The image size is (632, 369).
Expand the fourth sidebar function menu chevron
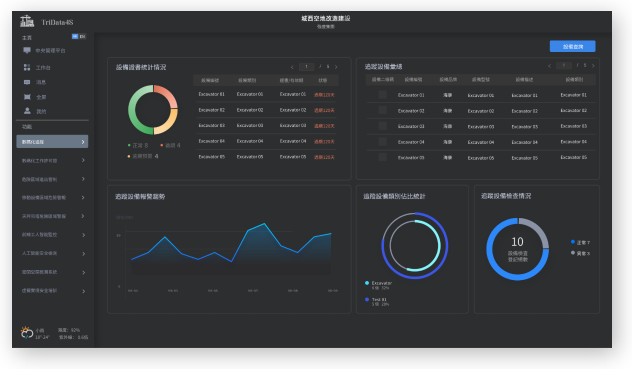83,198
